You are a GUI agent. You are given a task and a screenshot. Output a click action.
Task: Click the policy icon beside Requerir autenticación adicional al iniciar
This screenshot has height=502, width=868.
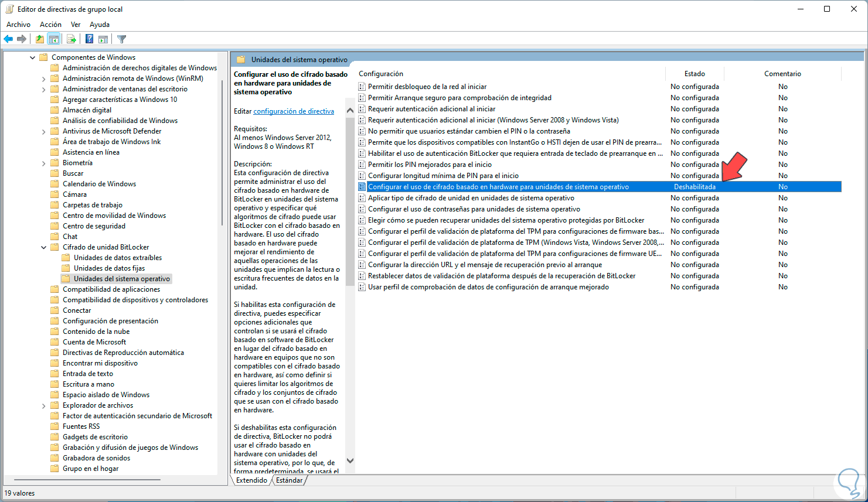(x=362, y=109)
